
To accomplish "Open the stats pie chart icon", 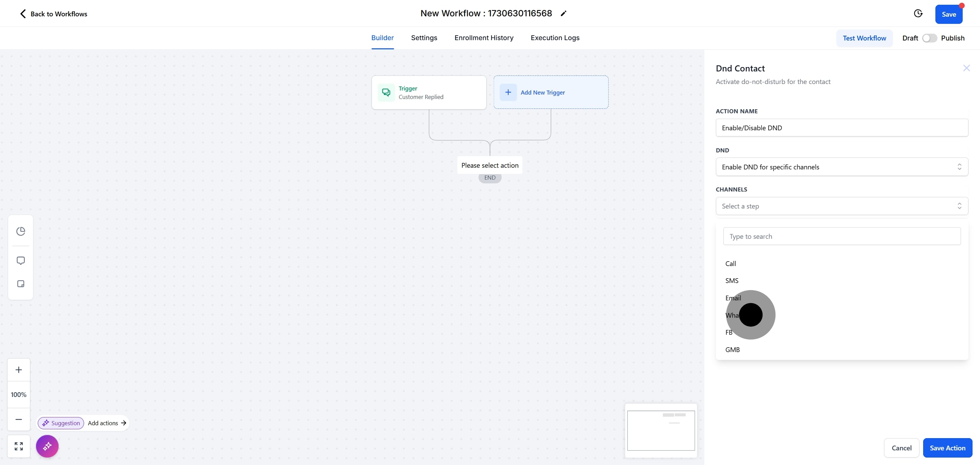I will [x=20, y=231].
